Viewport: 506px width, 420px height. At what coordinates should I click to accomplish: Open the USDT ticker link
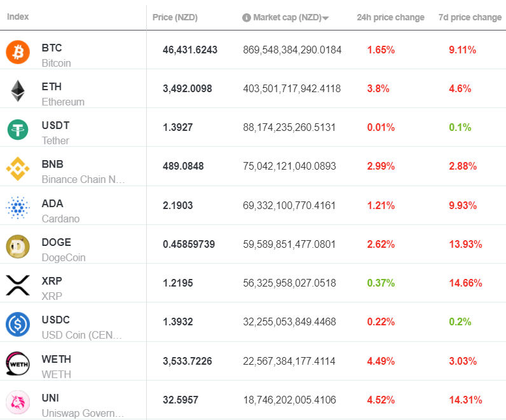click(55, 125)
